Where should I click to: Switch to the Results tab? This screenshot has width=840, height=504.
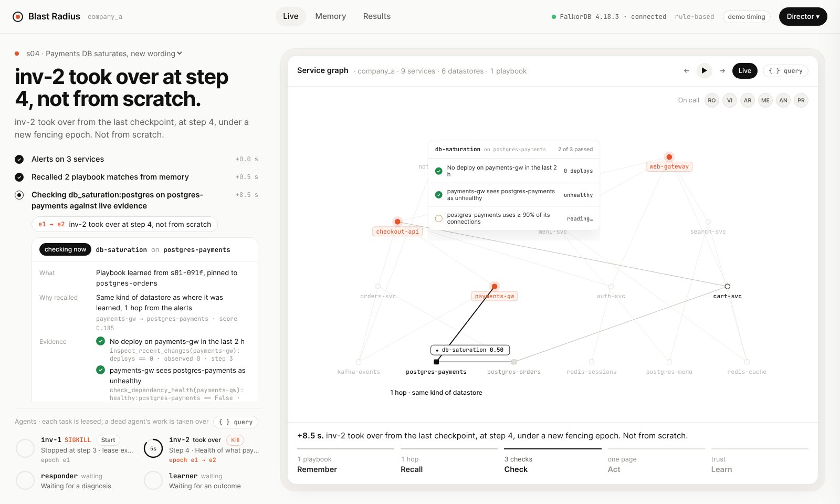[x=377, y=16]
